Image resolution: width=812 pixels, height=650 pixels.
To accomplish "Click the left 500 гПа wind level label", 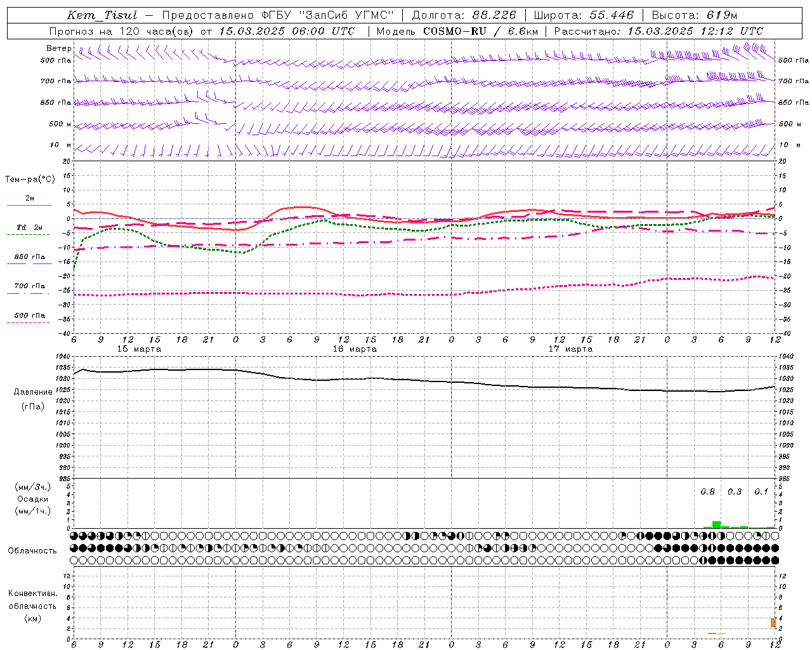I will tap(56, 60).
